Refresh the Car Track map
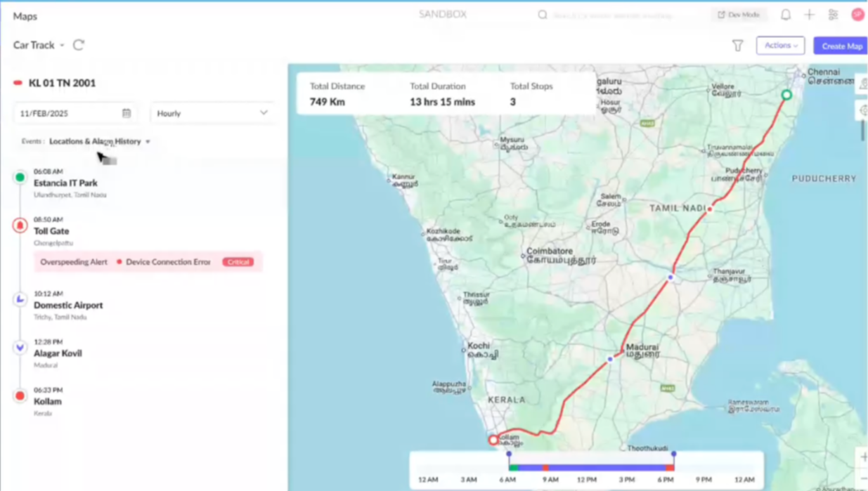Screen dimensions: 868x491 (x=79, y=45)
